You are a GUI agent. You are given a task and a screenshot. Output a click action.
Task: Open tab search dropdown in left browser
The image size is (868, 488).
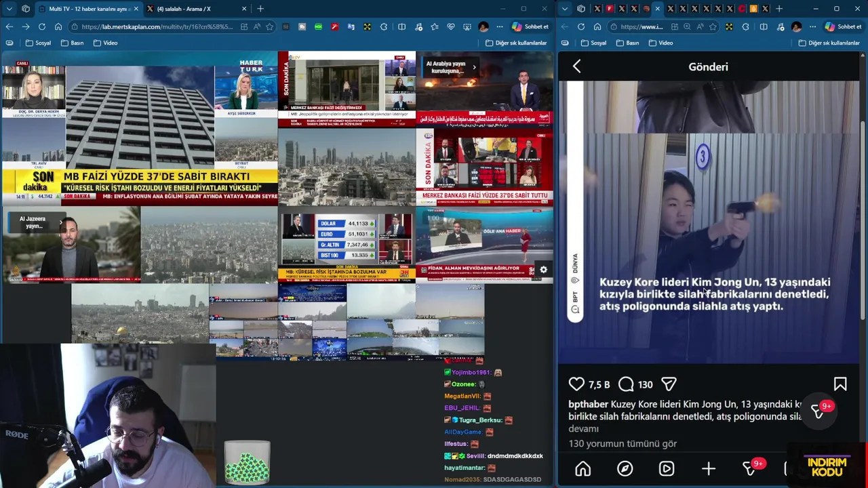tap(9, 9)
